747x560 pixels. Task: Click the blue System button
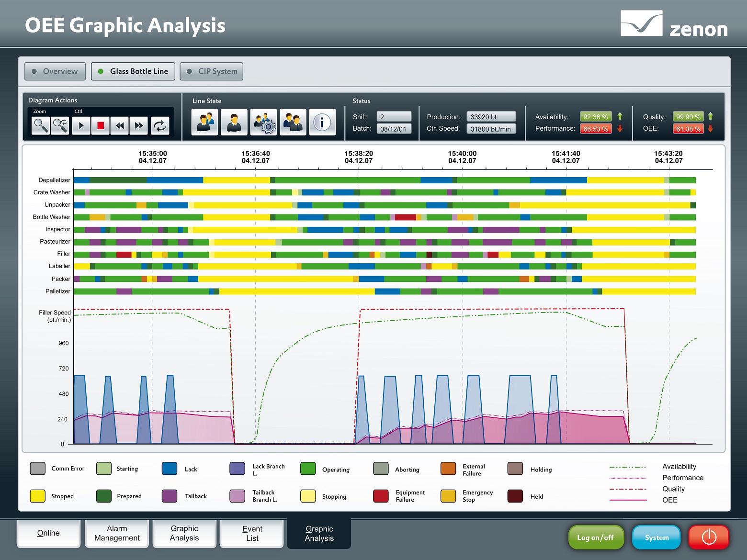pos(656,537)
